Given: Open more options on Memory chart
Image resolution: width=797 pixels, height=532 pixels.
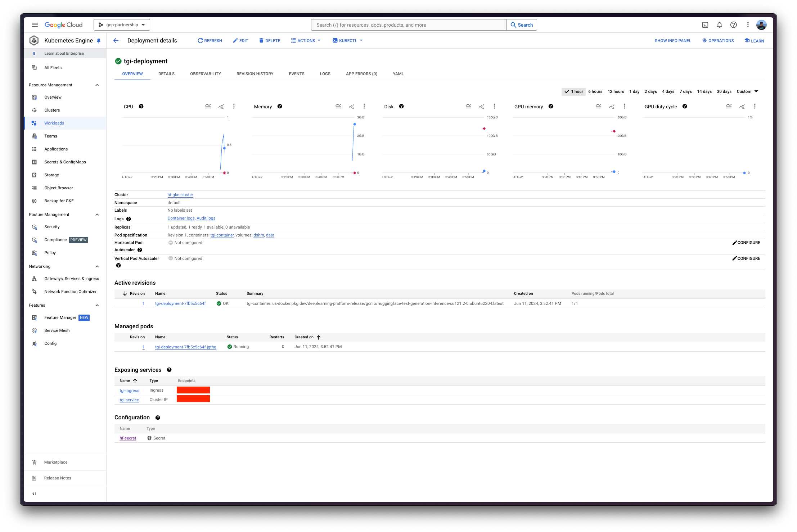Looking at the screenshot, I should pyautogui.click(x=364, y=106).
